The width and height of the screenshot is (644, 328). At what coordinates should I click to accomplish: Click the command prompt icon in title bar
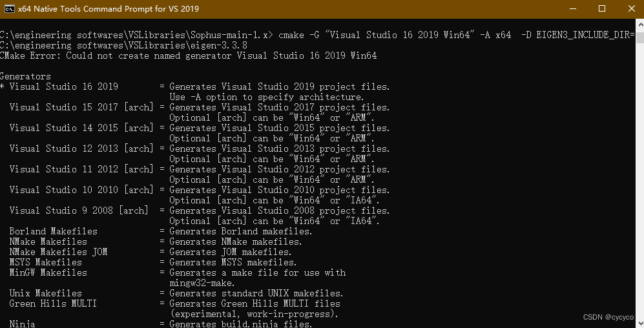pos(10,8)
